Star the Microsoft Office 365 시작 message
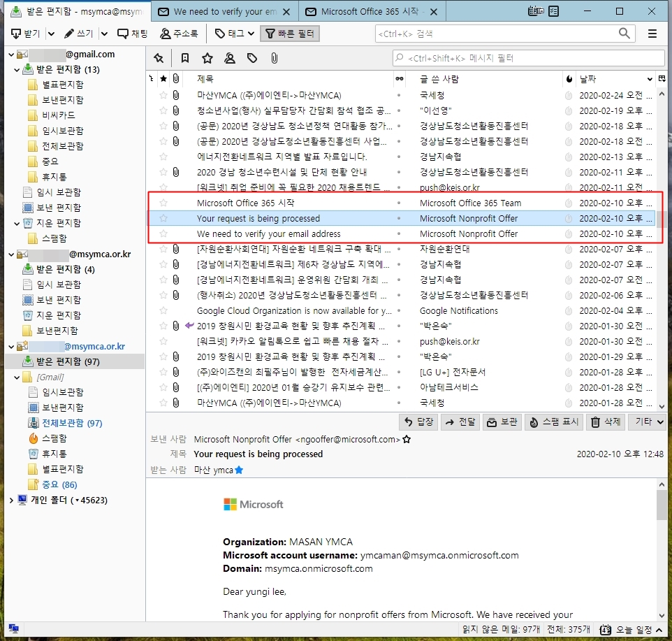 point(163,203)
